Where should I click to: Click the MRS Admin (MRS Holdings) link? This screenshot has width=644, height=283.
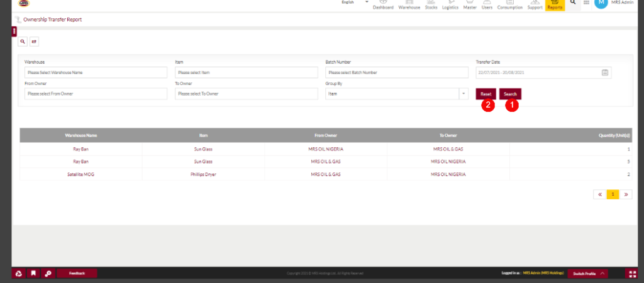[543, 273]
